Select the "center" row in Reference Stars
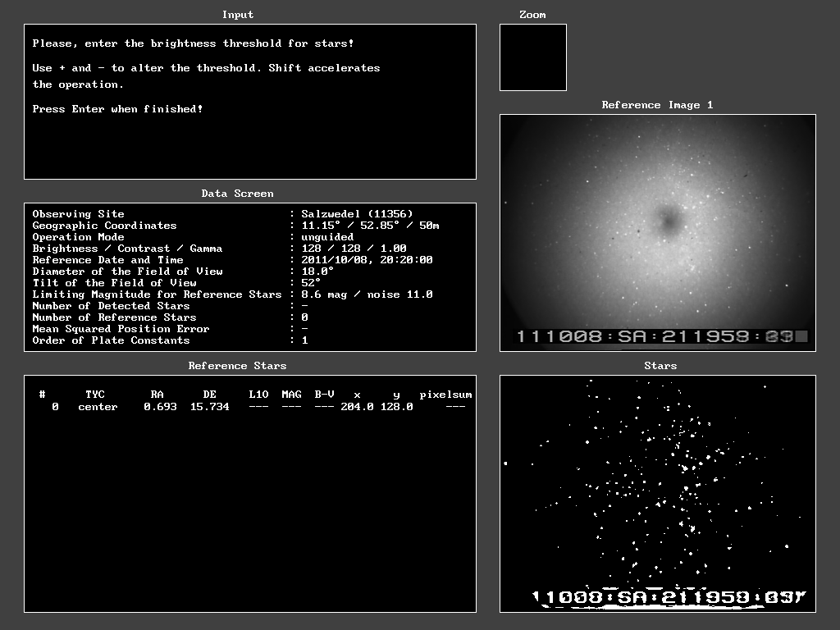This screenshot has width=840, height=630. tap(98, 407)
